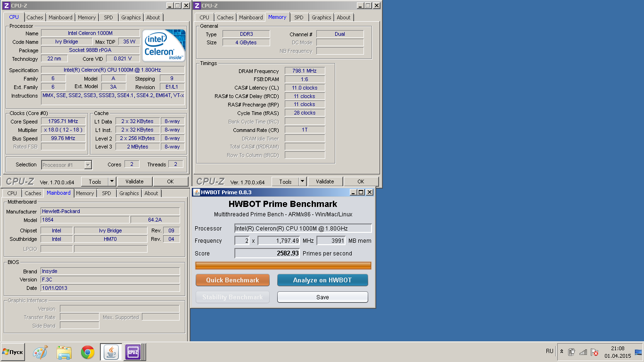The height and width of the screenshot is (362, 644).
Task: Click the battery power tray icon
Action: [x=571, y=352]
